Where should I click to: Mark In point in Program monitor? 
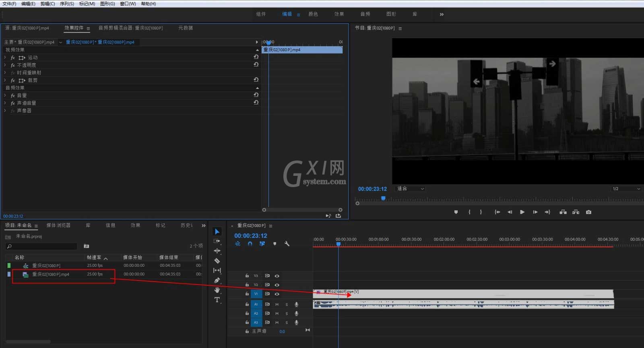click(x=469, y=212)
